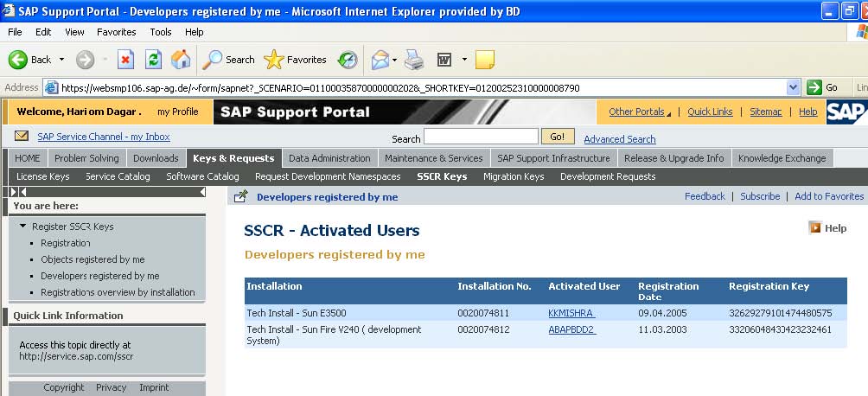The width and height of the screenshot is (868, 396).
Task: Click the Go! search button
Action: [558, 137]
